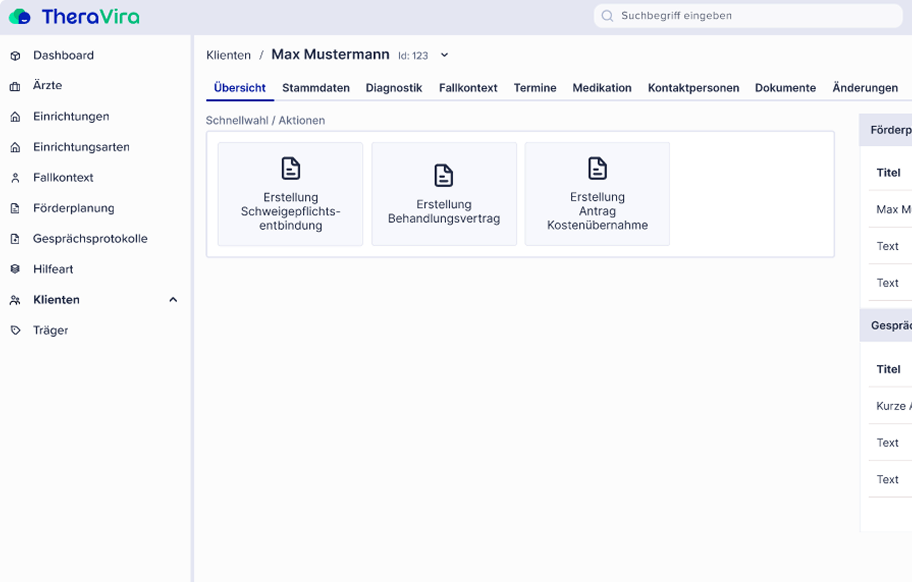Create a Behandlungsvertrag via quick action
Image resolution: width=912 pixels, height=582 pixels.
click(x=444, y=194)
